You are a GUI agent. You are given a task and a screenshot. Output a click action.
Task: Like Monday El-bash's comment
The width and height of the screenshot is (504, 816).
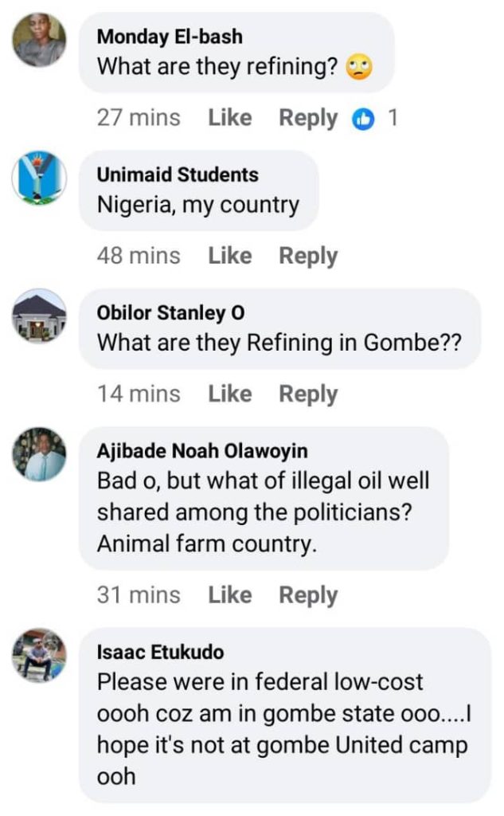tap(229, 119)
